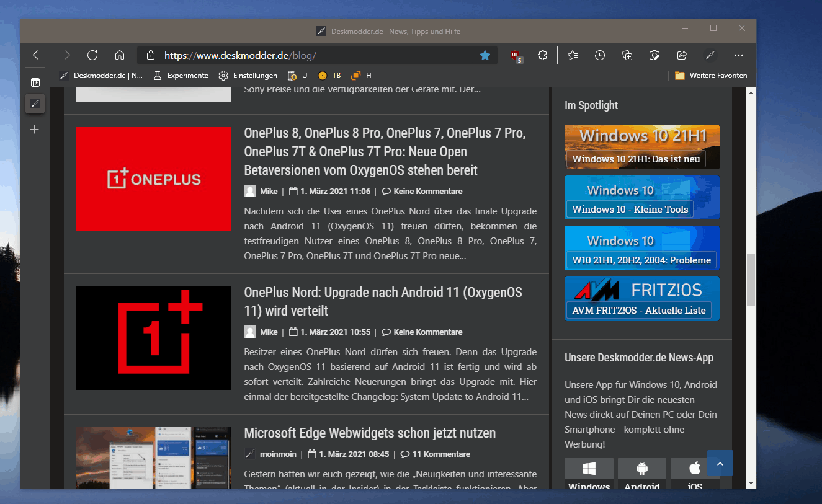The image size is (822, 504).
Task: Go to the browser home page
Action: tap(120, 55)
